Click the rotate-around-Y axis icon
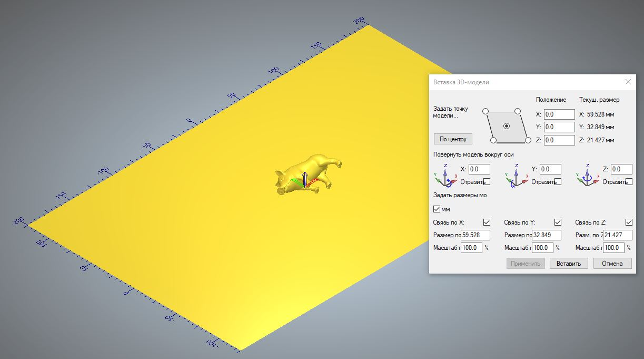 (x=516, y=176)
